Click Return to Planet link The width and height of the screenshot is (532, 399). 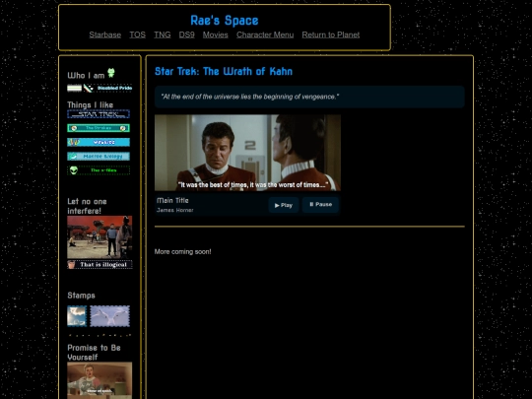click(331, 34)
